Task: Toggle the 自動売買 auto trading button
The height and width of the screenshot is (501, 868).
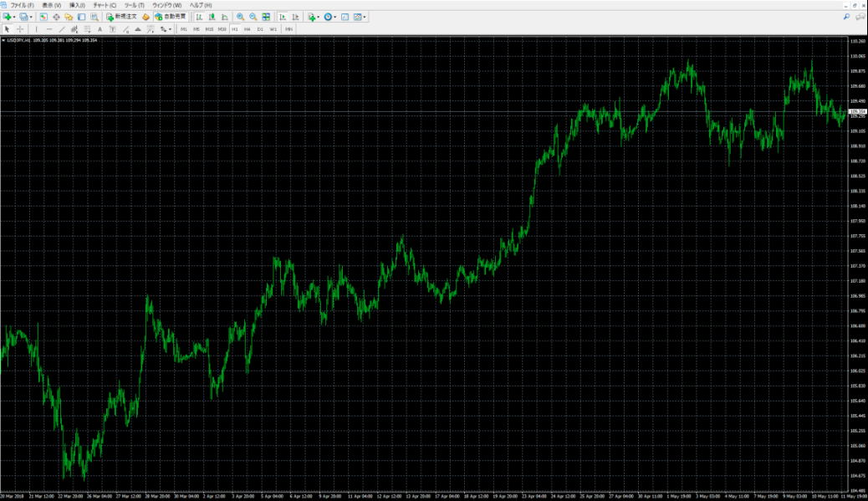Action: (171, 17)
